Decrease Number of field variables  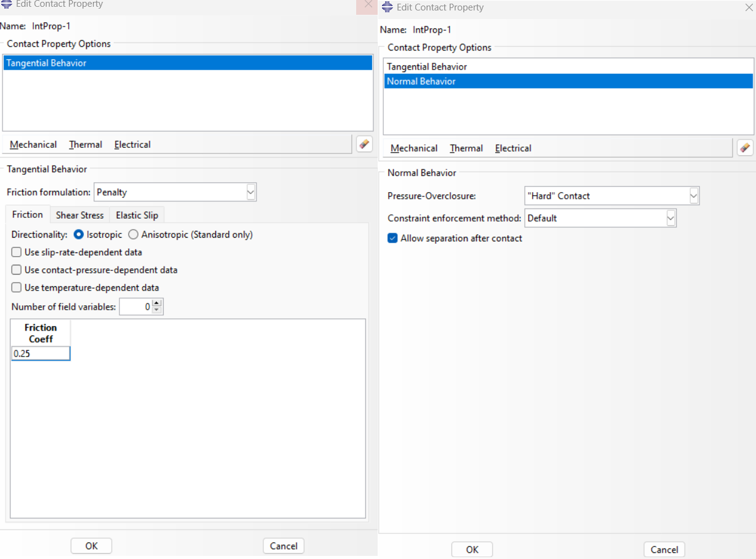[x=157, y=310]
